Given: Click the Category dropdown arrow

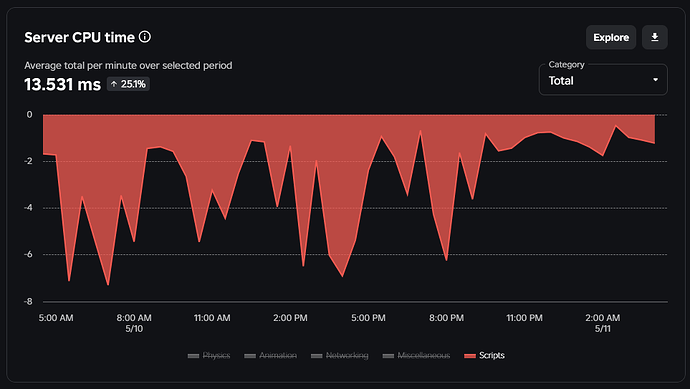Looking at the screenshot, I should point(655,80).
